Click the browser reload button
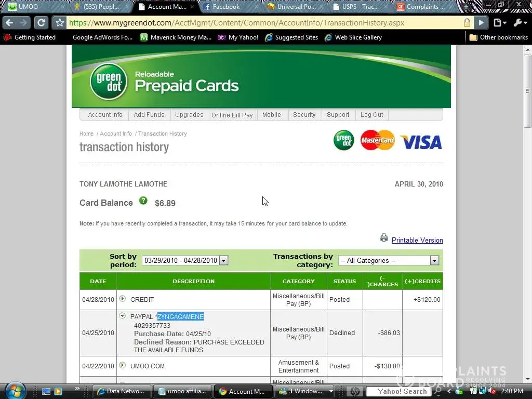 click(x=41, y=23)
